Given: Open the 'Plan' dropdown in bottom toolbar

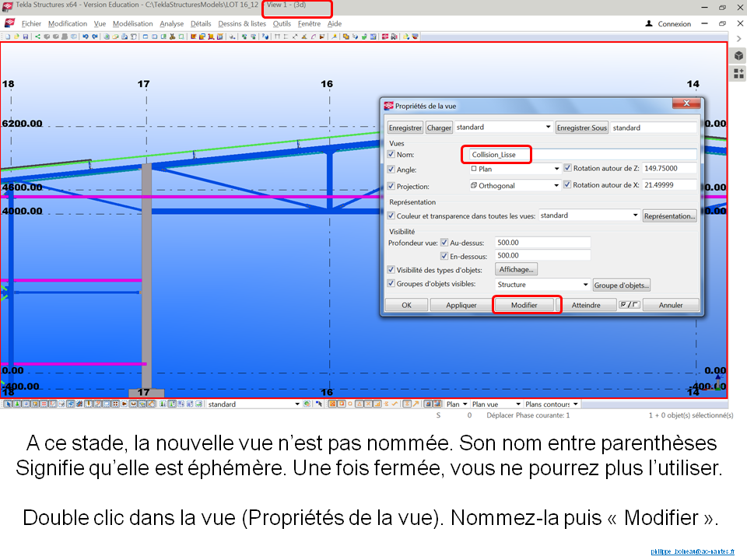Looking at the screenshot, I should [x=465, y=404].
